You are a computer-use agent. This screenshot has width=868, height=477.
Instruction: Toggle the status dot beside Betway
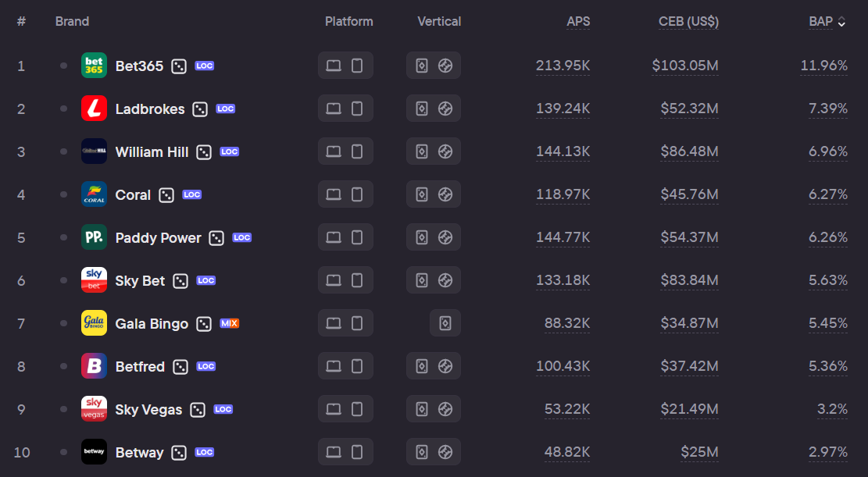tap(63, 451)
